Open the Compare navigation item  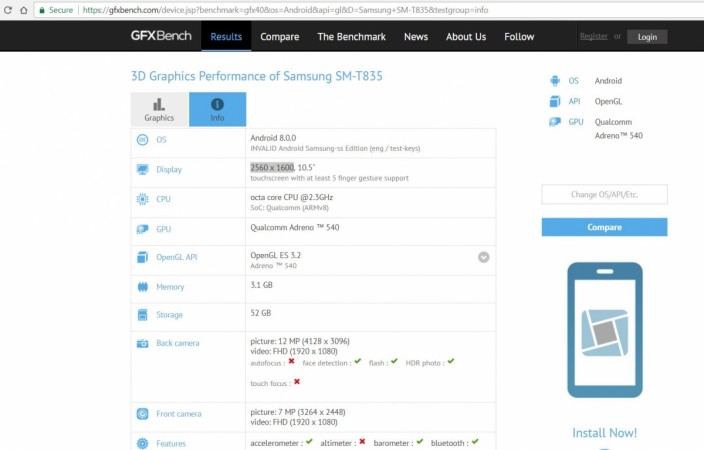coord(279,37)
